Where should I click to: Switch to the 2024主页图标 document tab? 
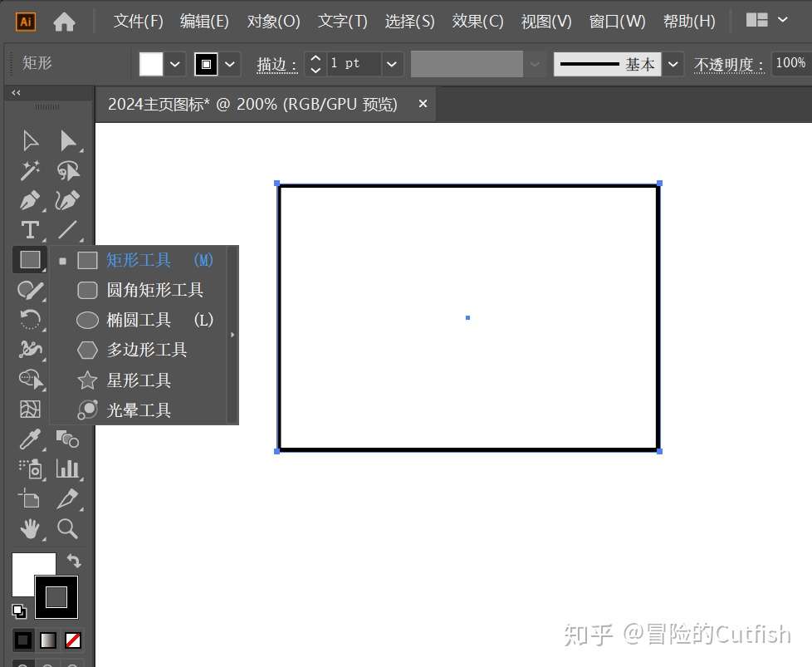point(249,104)
